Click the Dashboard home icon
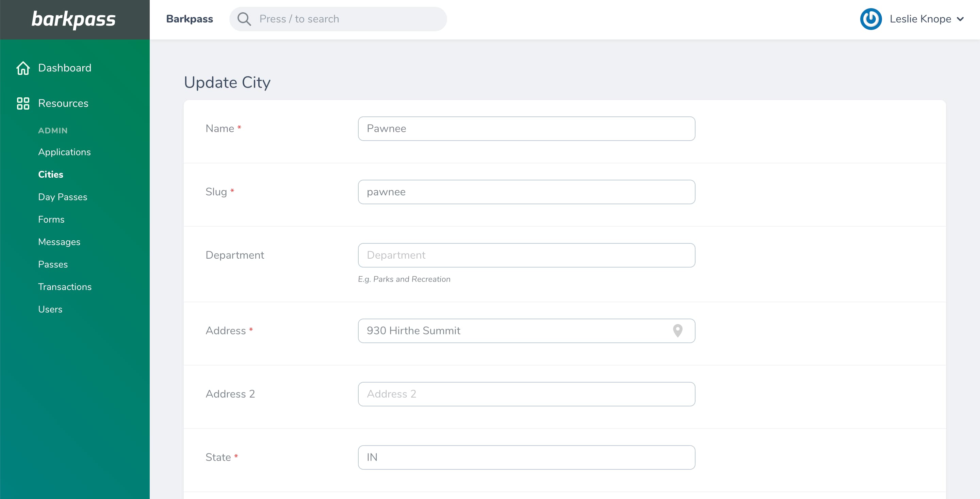 click(x=23, y=68)
